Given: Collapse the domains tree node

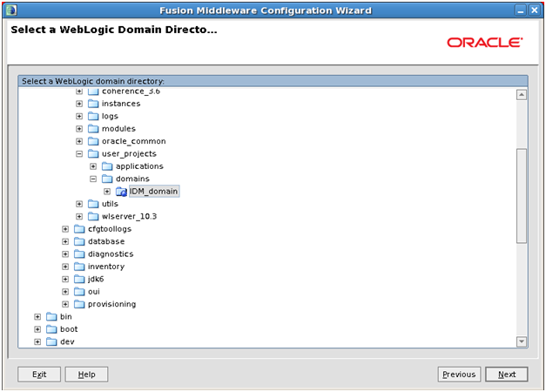Looking at the screenshot, I should pos(93,179).
